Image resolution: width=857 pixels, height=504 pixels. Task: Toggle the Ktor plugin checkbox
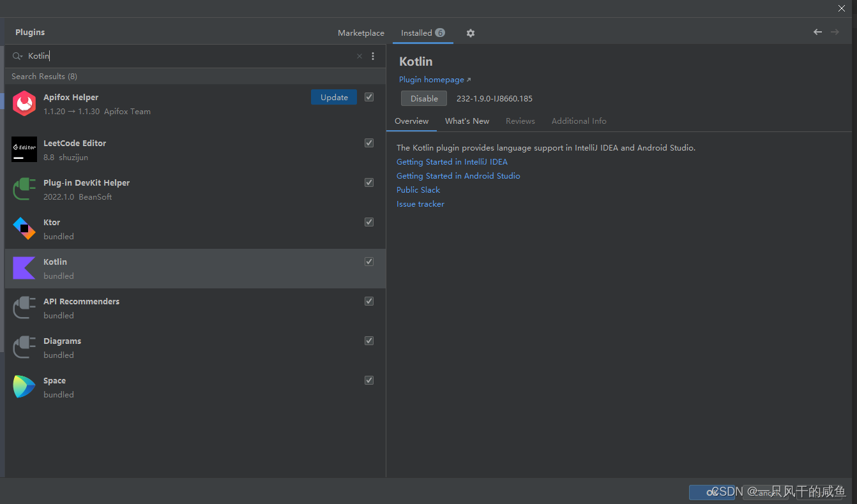(369, 222)
